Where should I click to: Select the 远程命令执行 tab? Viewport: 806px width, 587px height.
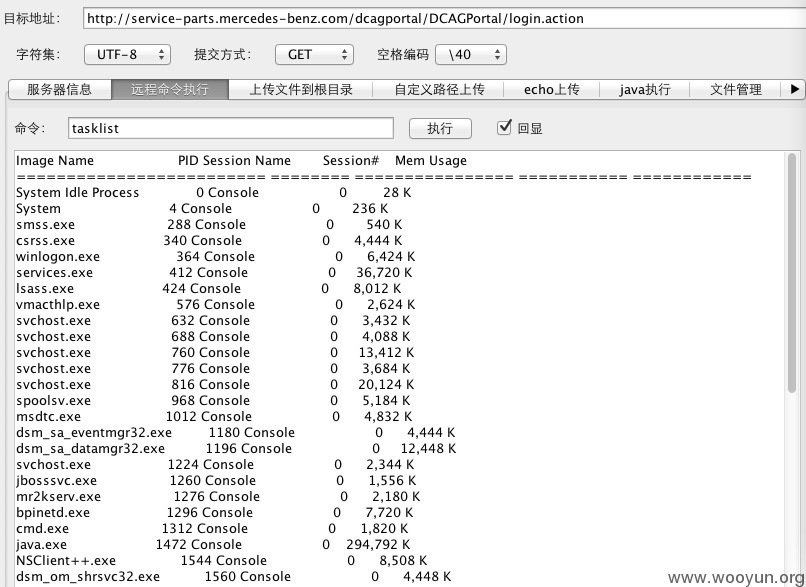pyautogui.click(x=170, y=89)
